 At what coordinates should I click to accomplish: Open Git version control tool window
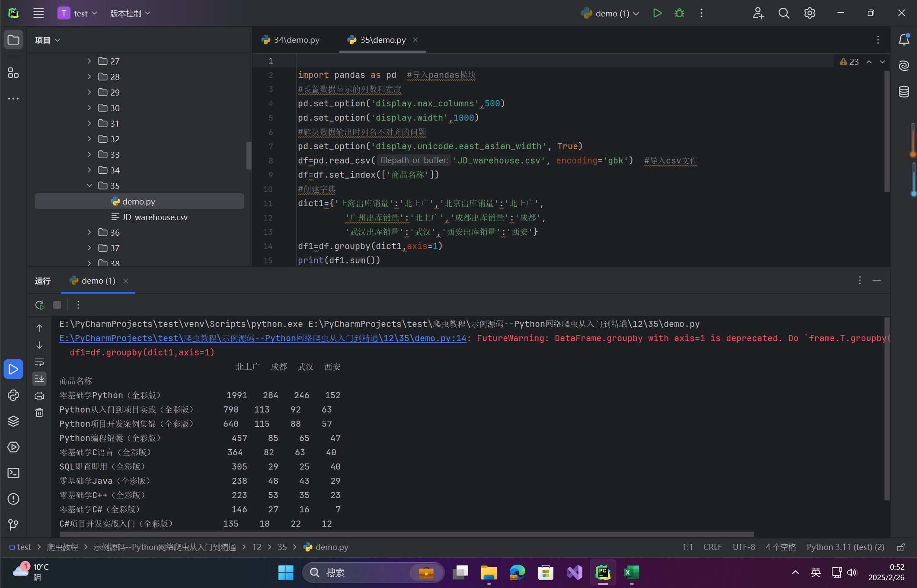coord(13,524)
